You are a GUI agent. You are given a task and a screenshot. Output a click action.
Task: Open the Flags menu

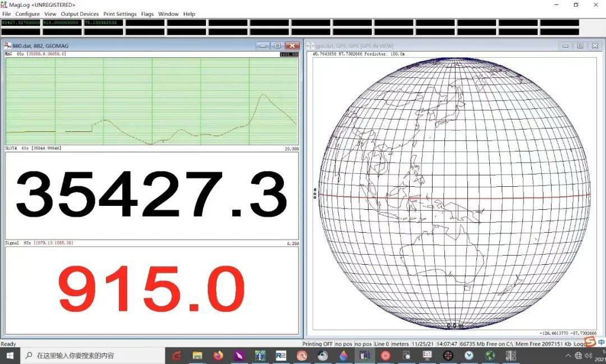pyautogui.click(x=148, y=14)
